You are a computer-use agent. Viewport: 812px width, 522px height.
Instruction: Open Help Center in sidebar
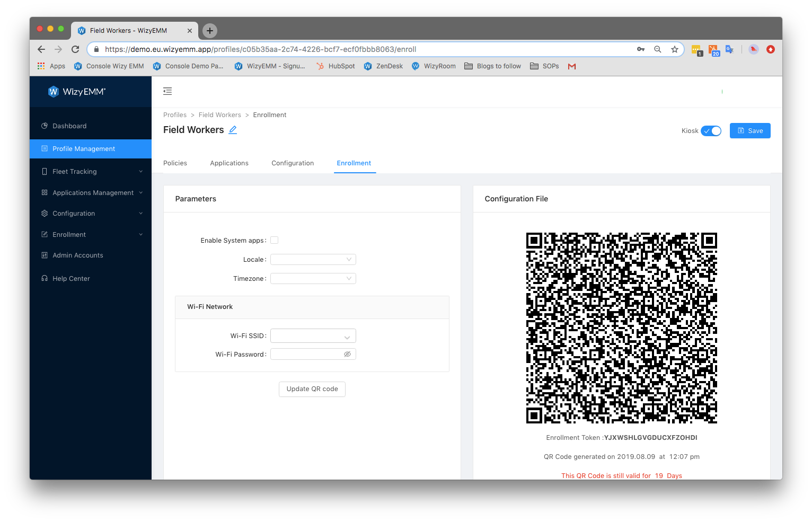pyautogui.click(x=91, y=279)
